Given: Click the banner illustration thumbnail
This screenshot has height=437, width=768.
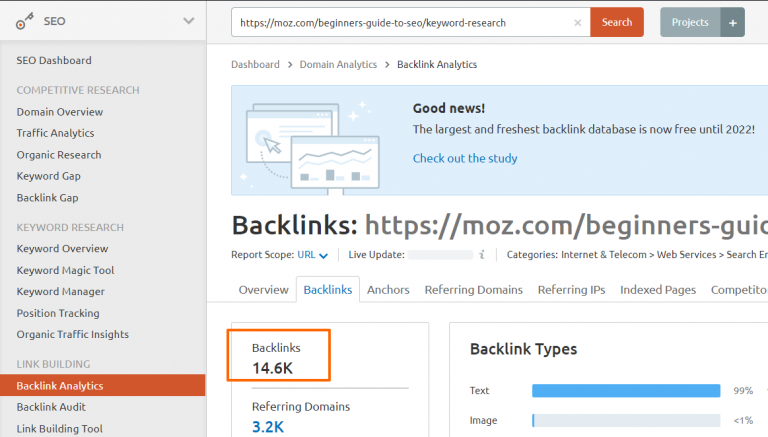Looking at the screenshot, I should click(312, 146).
